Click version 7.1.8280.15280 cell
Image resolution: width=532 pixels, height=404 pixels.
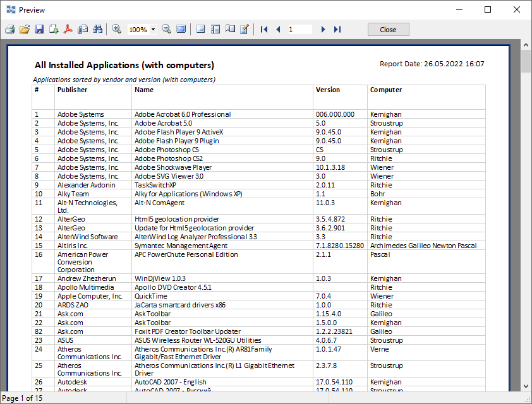340,246
